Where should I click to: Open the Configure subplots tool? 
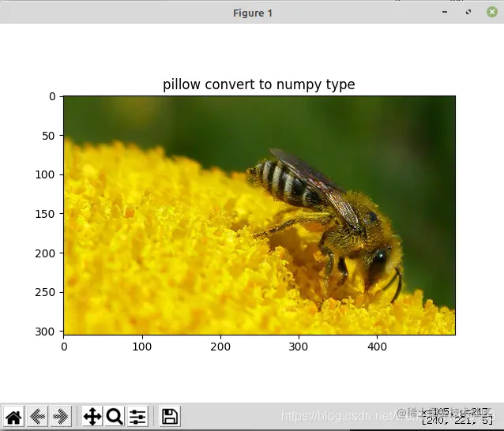pyautogui.click(x=138, y=417)
